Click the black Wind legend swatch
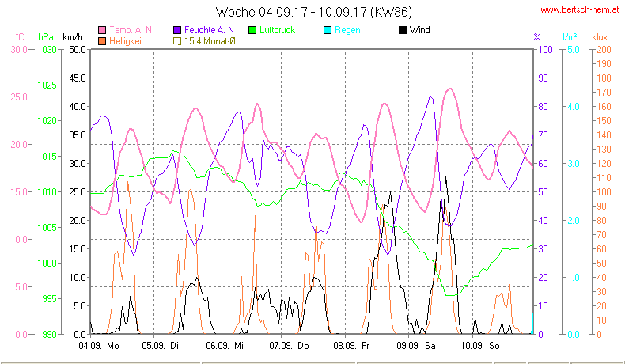The image size is (625, 364). (x=403, y=30)
